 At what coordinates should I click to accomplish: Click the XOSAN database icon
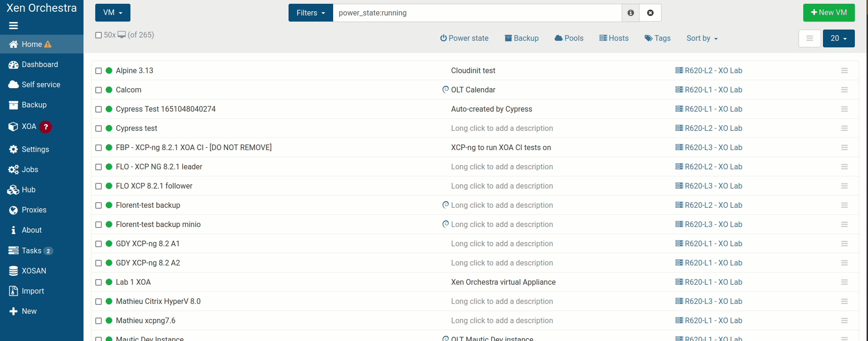(x=13, y=271)
